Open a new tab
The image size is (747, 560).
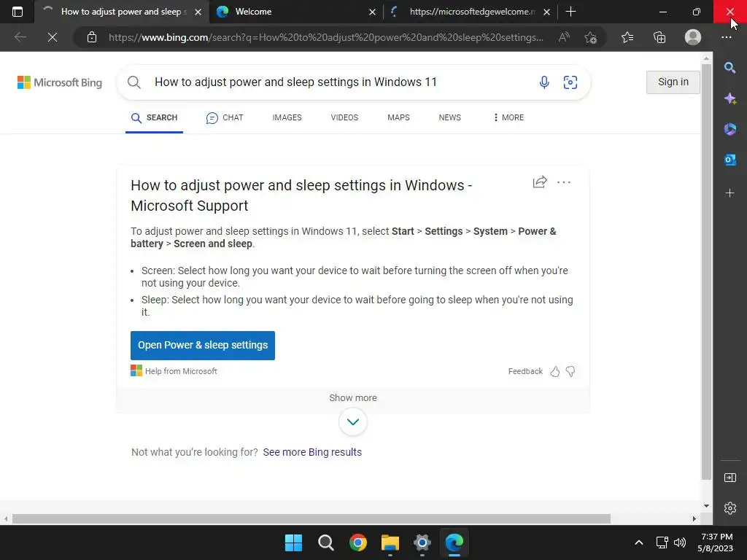[x=570, y=12]
